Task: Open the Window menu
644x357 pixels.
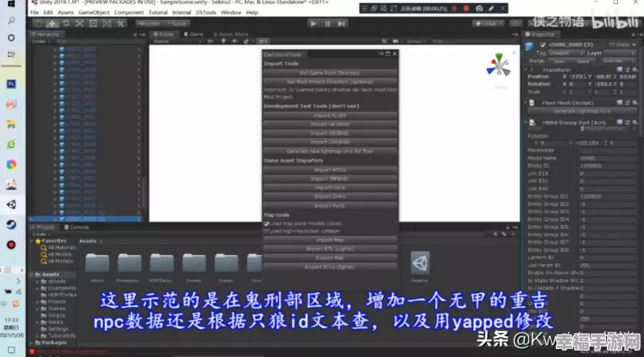Action: click(x=231, y=12)
